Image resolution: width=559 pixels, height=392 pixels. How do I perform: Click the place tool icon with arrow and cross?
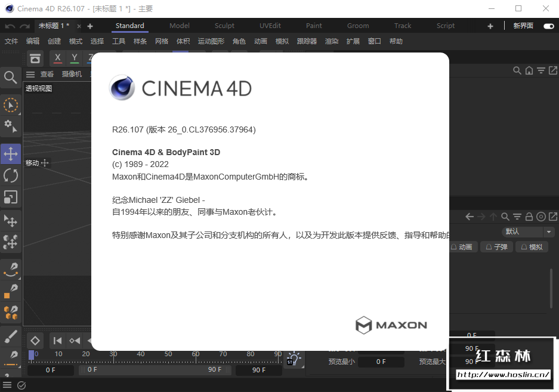tap(10, 221)
